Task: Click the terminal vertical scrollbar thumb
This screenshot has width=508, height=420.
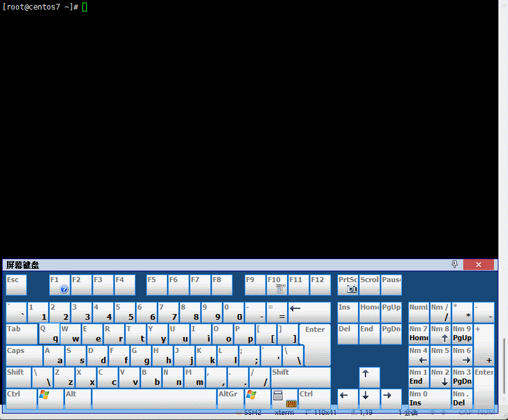Action: [x=504, y=366]
